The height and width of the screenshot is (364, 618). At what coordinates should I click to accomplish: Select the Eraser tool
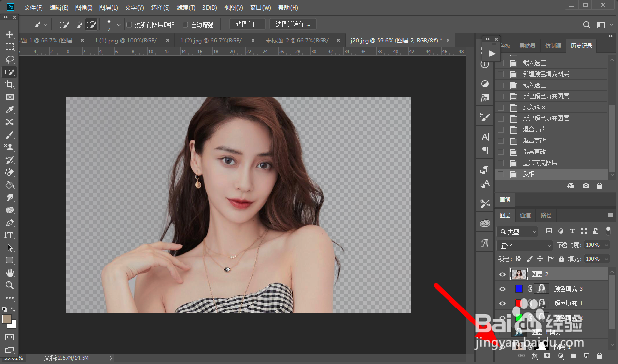9,172
